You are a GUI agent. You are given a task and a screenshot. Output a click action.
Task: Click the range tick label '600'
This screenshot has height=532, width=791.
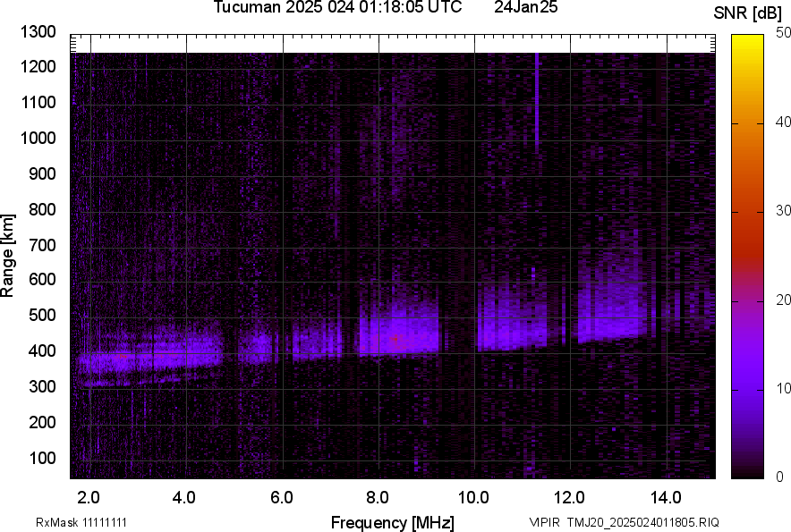coord(42,279)
